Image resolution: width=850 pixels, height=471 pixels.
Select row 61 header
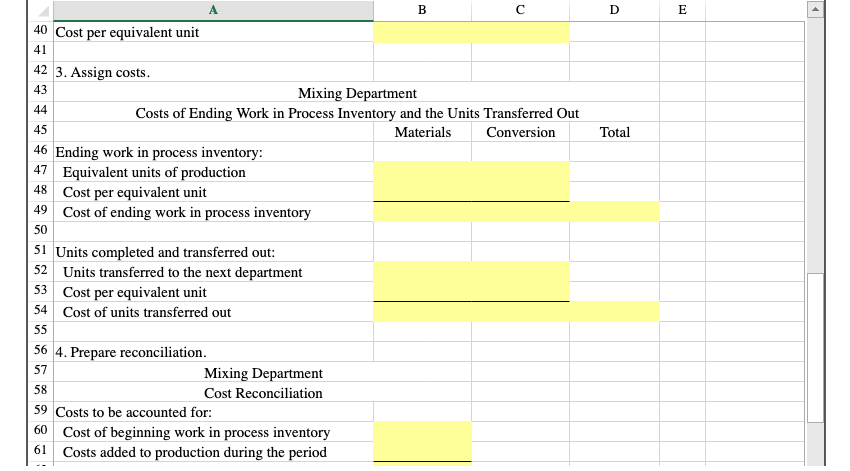(41, 450)
